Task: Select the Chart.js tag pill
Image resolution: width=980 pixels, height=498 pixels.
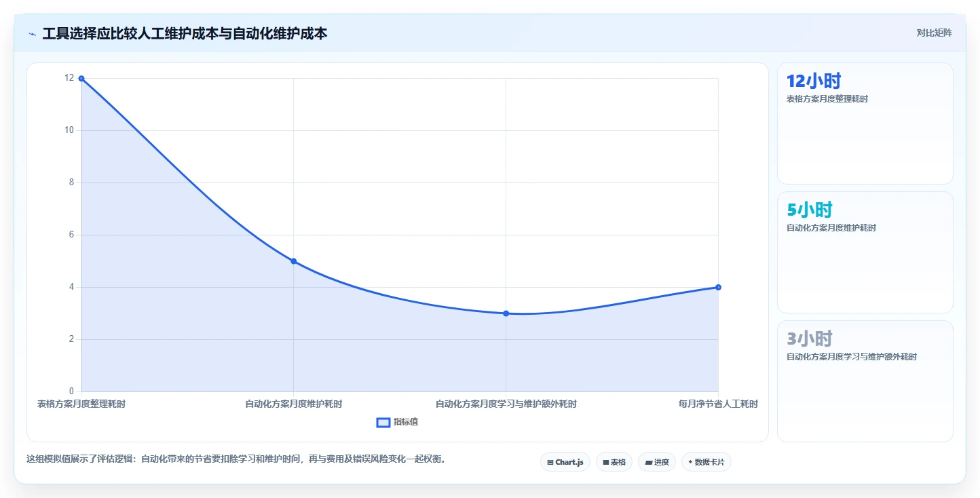Action: click(x=565, y=462)
